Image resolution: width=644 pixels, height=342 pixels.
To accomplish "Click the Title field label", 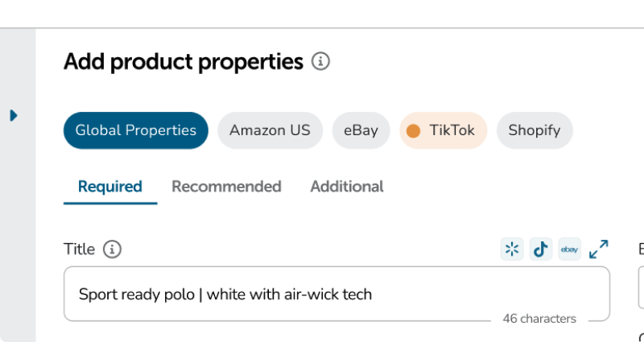I will pos(79,249).
